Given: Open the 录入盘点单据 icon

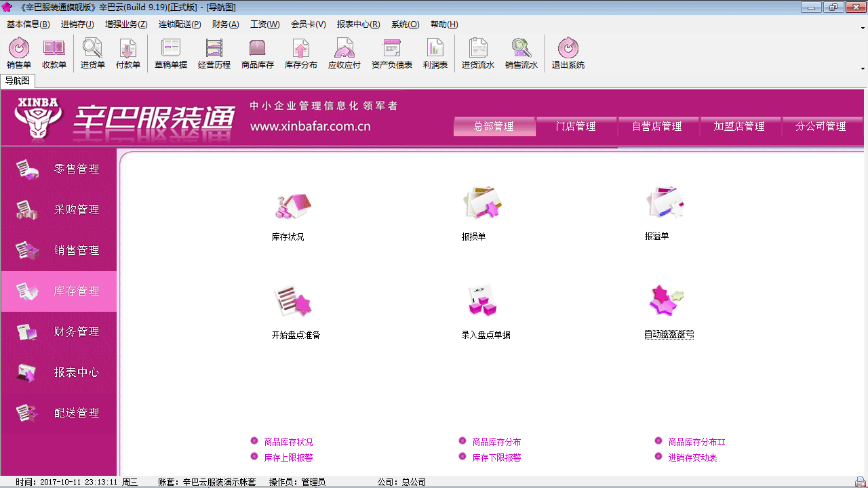Looking at the screenshot, I should pos(483,301).
